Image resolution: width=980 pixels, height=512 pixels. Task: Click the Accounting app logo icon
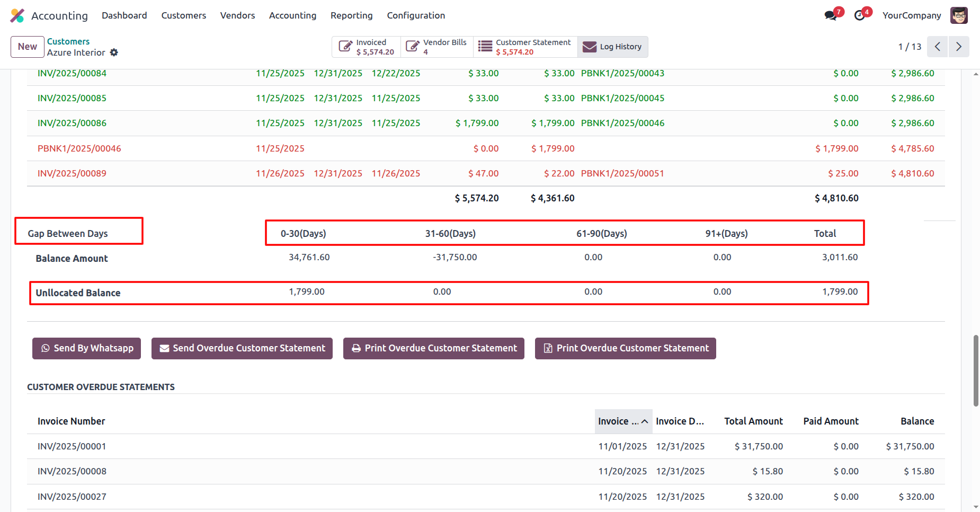coord(17,15)
